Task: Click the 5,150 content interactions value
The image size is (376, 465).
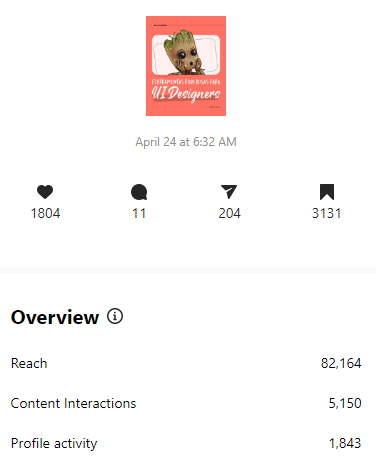Action: click(345, 403)
